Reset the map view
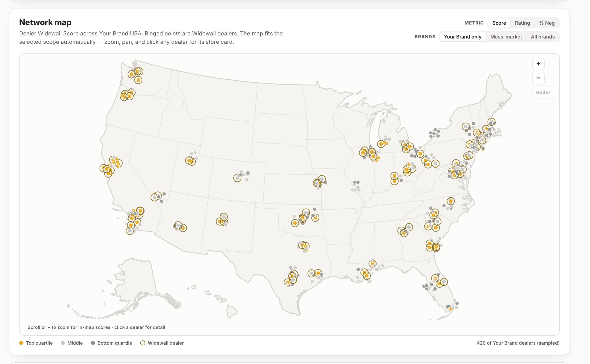The height and width of the screenshot is (364, 590). [543, 92]
